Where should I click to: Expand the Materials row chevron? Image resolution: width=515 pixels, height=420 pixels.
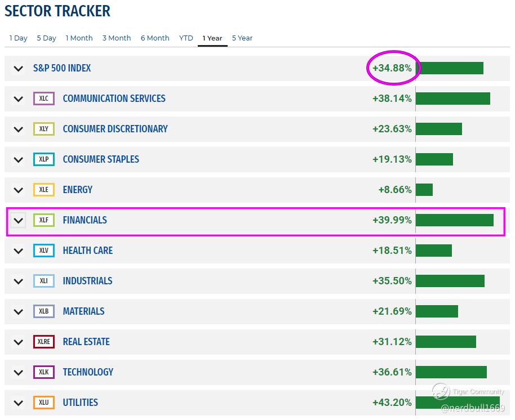click(x=19, y=312)
